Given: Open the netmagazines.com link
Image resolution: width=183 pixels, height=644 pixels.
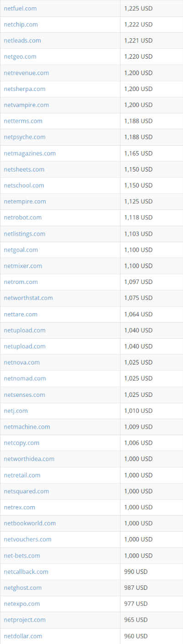Looking at the screenshot, I should coord(30,153).
